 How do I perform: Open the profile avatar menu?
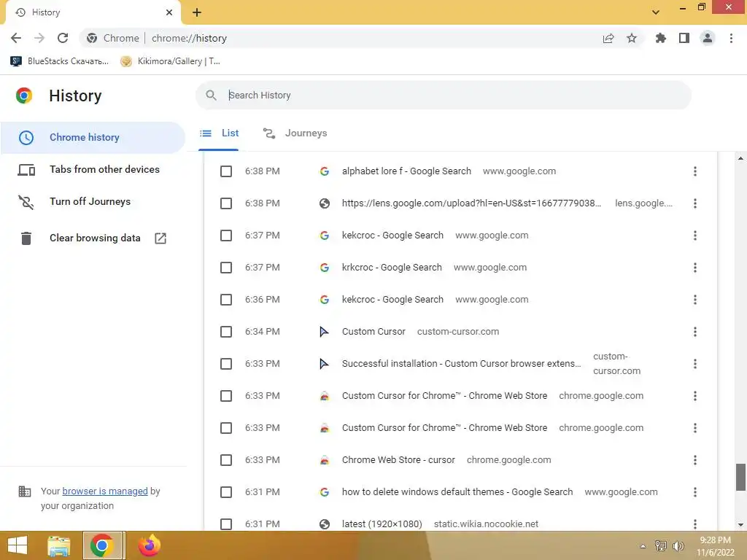[x=708, y=38]
